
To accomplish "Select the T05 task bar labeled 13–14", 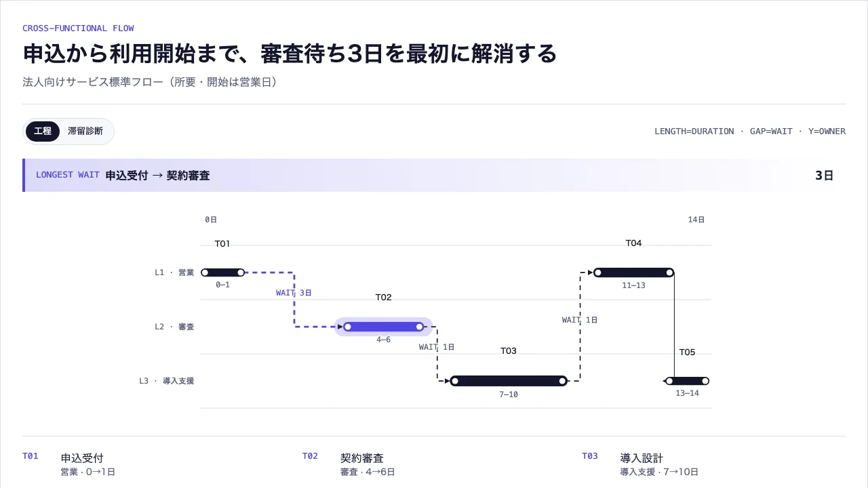I will tap(687, 381).
